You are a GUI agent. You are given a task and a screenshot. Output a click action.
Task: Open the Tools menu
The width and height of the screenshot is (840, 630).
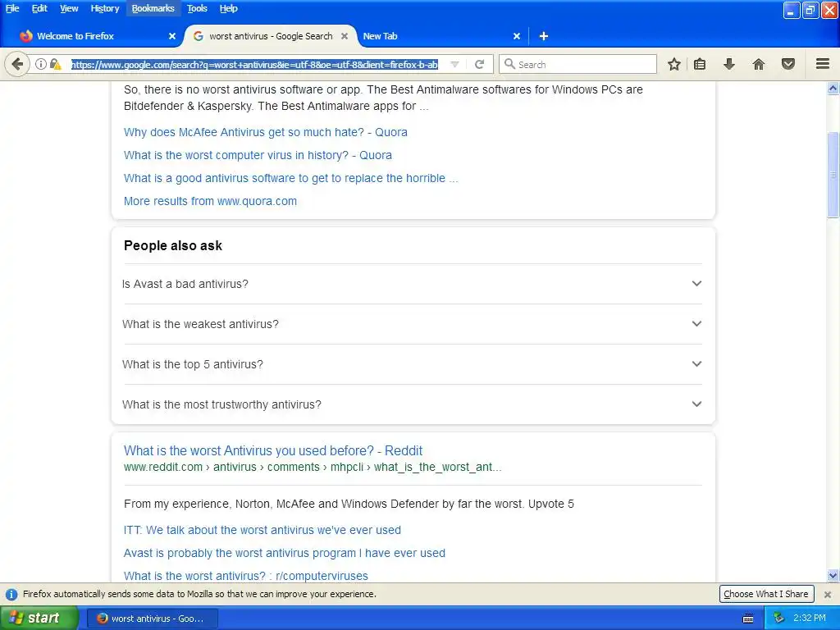point(197,8)
